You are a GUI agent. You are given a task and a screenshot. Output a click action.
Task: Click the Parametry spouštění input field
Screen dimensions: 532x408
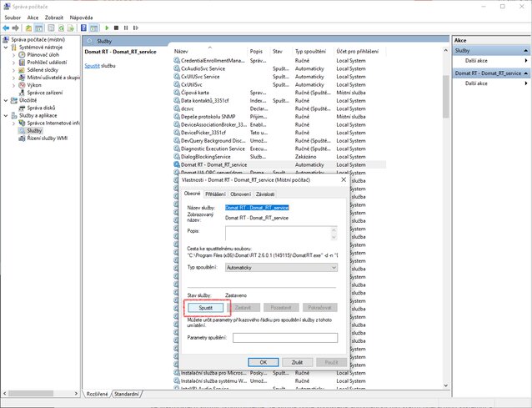point(285,337)
